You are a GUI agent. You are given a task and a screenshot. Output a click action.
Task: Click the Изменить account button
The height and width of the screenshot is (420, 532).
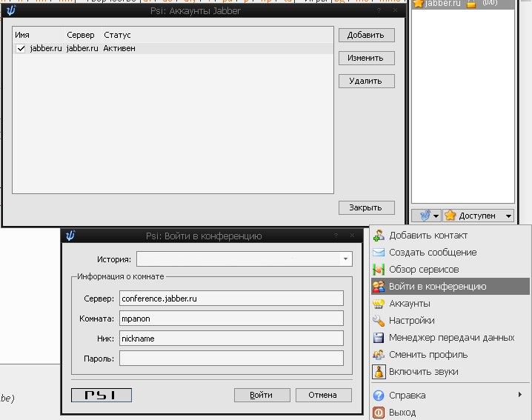pyautogui.click(x=367, y=58)
